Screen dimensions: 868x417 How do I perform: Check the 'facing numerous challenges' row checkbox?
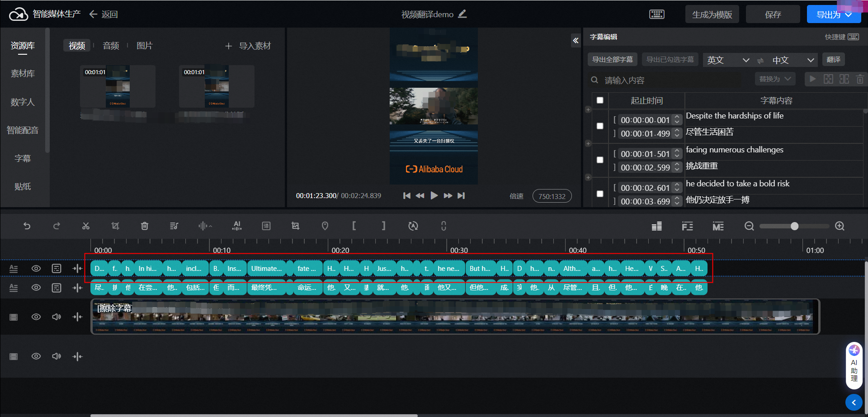click(600, 160)
